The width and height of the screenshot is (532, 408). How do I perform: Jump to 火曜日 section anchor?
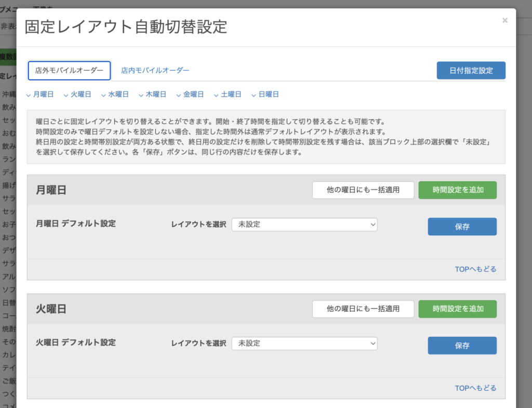coord(78,95)
